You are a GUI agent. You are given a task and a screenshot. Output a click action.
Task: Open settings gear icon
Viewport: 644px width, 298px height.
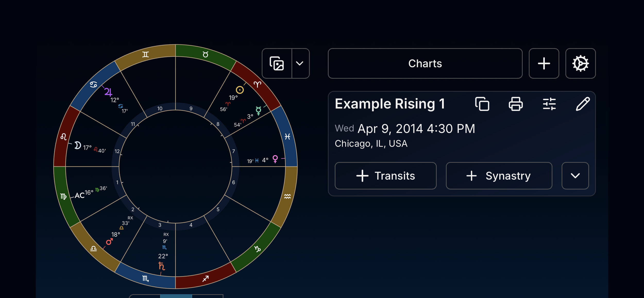tap(581, 63)
